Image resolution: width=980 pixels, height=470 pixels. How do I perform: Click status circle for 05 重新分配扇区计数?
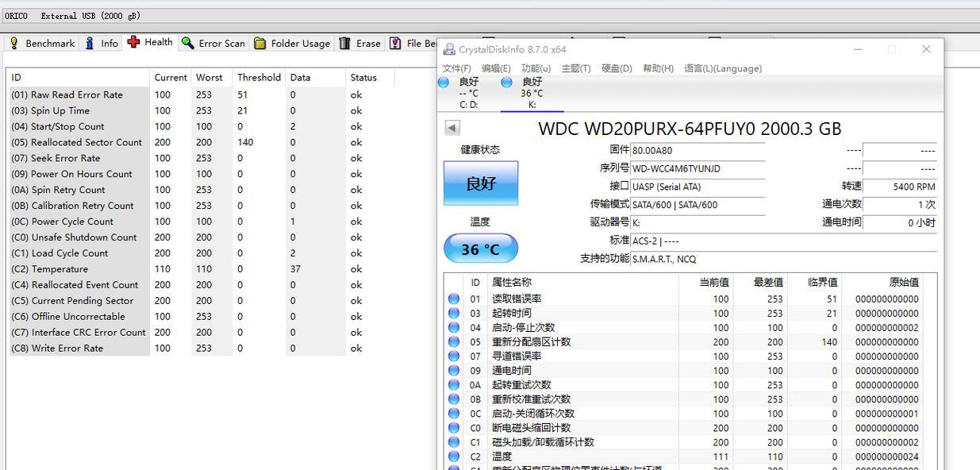tap(454, 341)
